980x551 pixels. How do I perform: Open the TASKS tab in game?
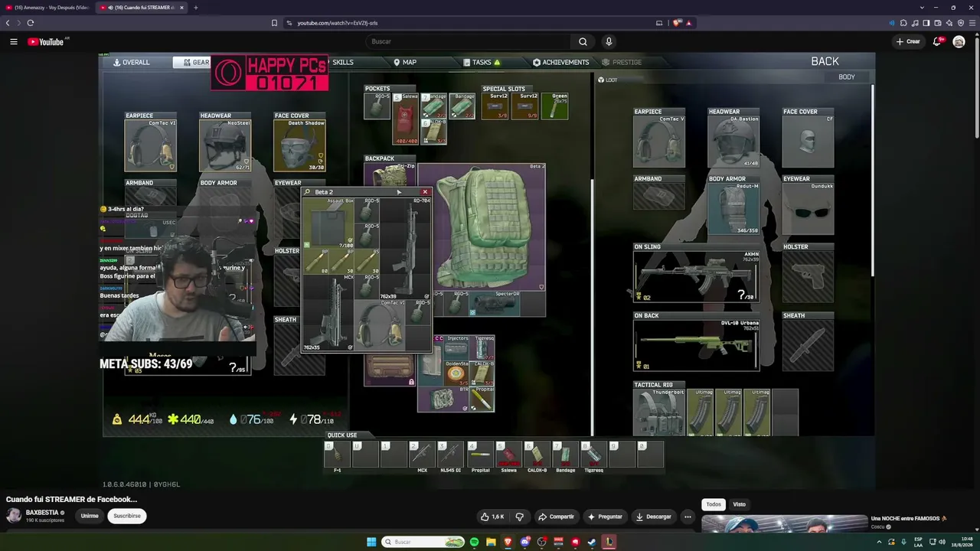pyautogui.click(x=482, y=62)
